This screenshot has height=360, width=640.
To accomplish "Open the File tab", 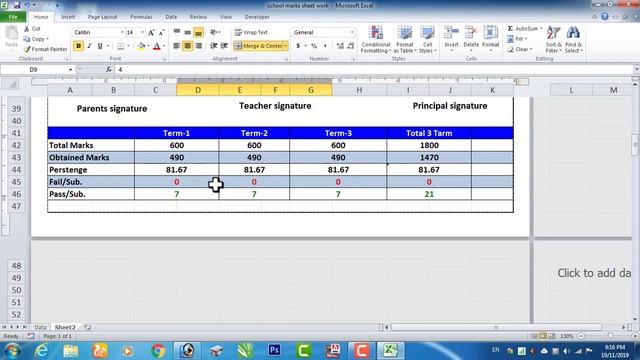I will tap(13, 17).
